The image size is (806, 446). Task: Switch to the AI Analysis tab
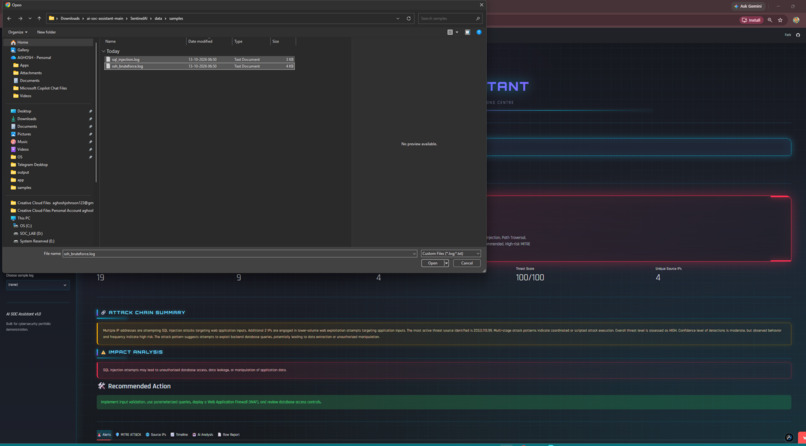tap(203, 435)
